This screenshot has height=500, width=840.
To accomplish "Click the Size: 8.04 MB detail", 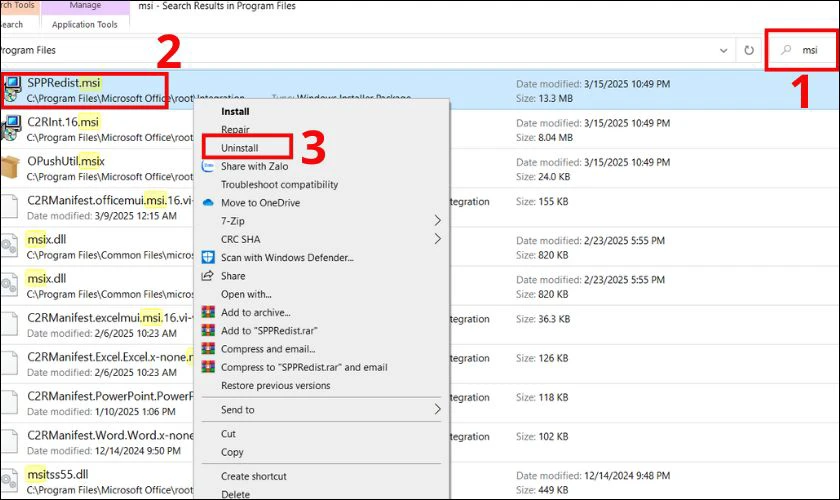I will pos(544,138).
